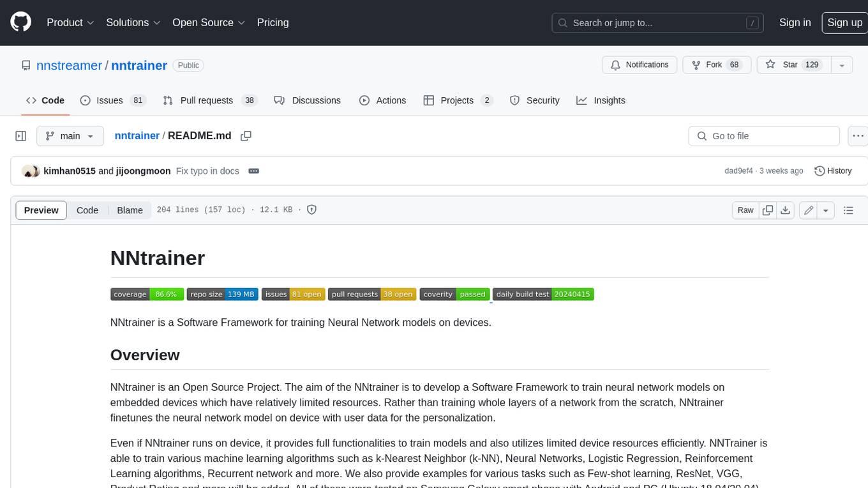
Task: Open commit dad9ef4
Action: point(738,171)
